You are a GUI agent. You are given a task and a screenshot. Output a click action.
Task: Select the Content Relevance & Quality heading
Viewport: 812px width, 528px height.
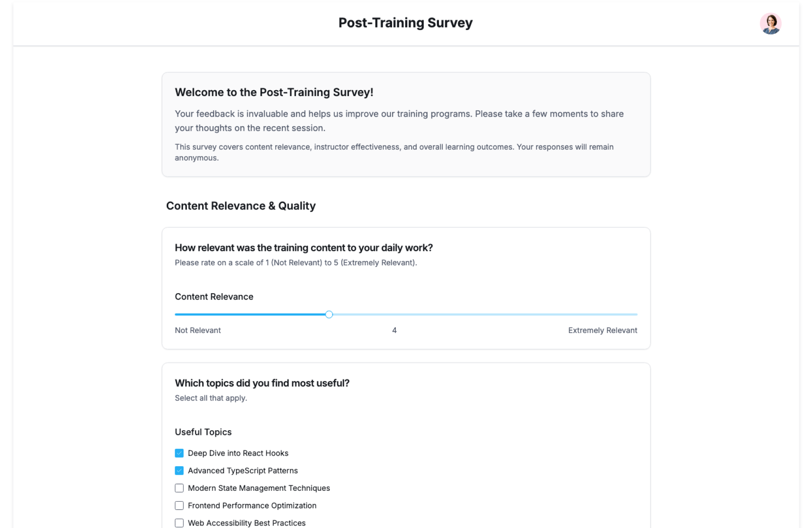(x=241, y=206)
